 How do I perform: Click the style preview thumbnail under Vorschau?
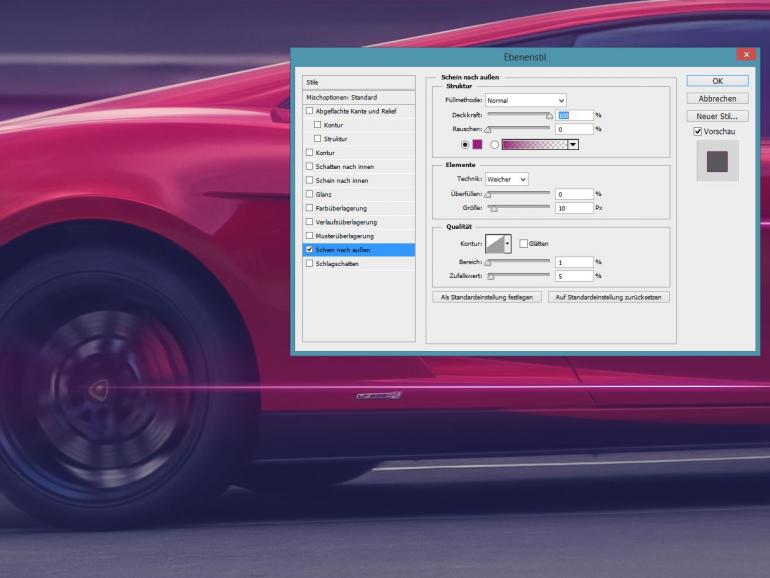tap(717, 162)
